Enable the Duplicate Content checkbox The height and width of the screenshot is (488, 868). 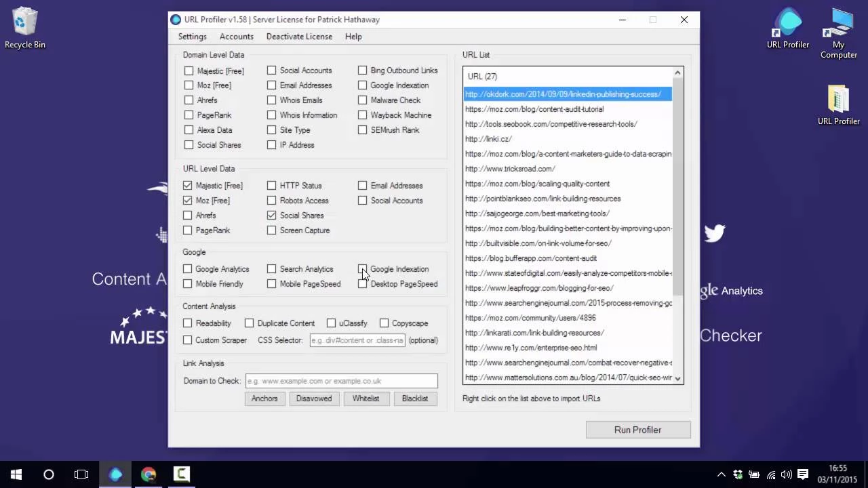point(249,323)
